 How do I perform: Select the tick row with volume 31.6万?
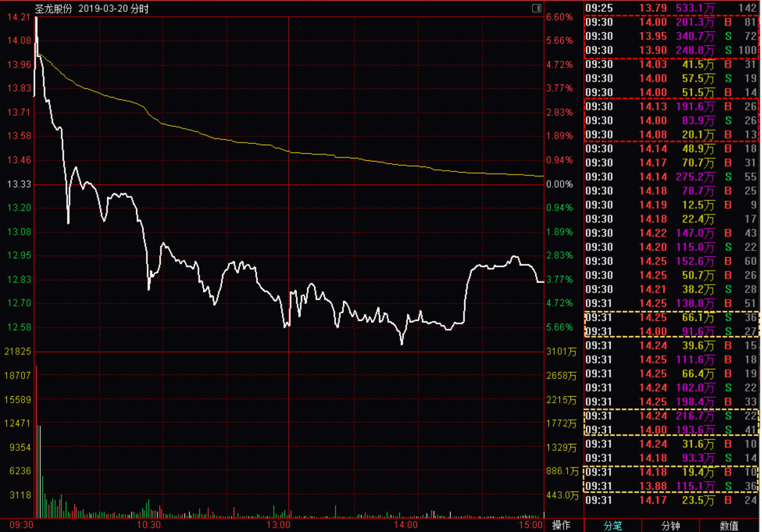point(671,444)
